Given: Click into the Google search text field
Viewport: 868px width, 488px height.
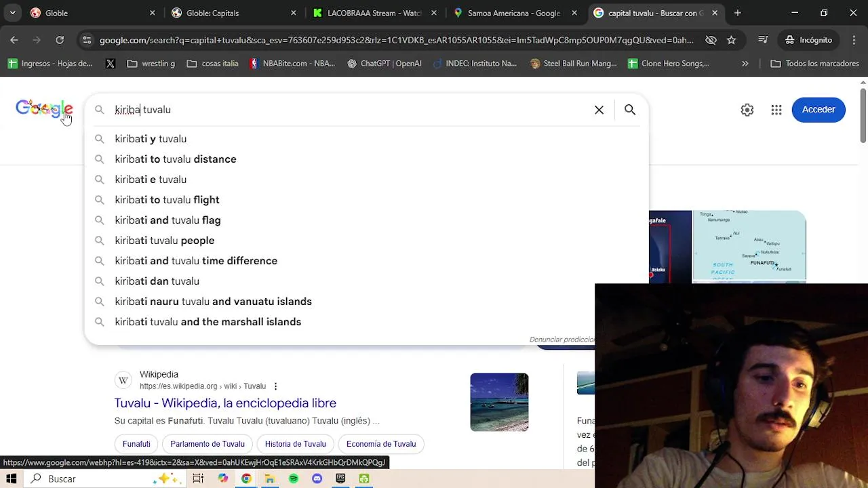Looking at the screenshot, I should pyautogui.click(x=349, y=110).
